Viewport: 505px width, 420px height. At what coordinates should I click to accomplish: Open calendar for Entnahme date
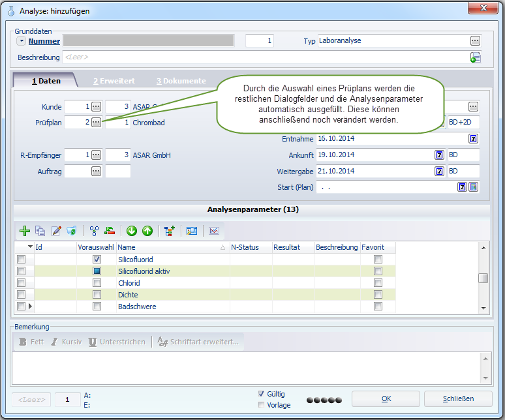473,139
